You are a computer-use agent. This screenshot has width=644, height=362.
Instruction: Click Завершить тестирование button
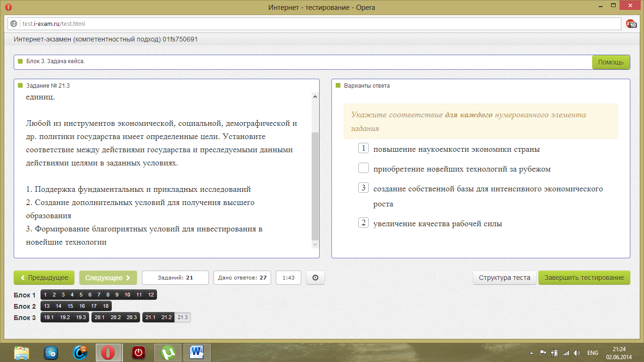584,278
